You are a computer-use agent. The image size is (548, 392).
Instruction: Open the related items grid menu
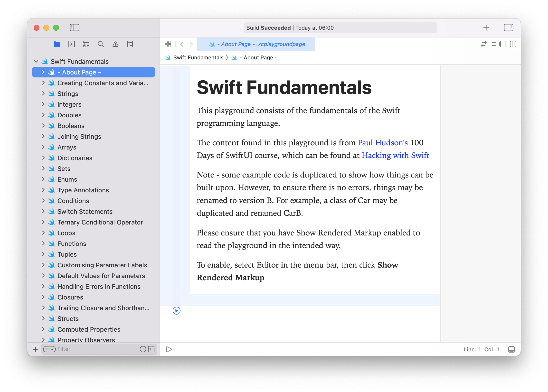click(168, 44)
